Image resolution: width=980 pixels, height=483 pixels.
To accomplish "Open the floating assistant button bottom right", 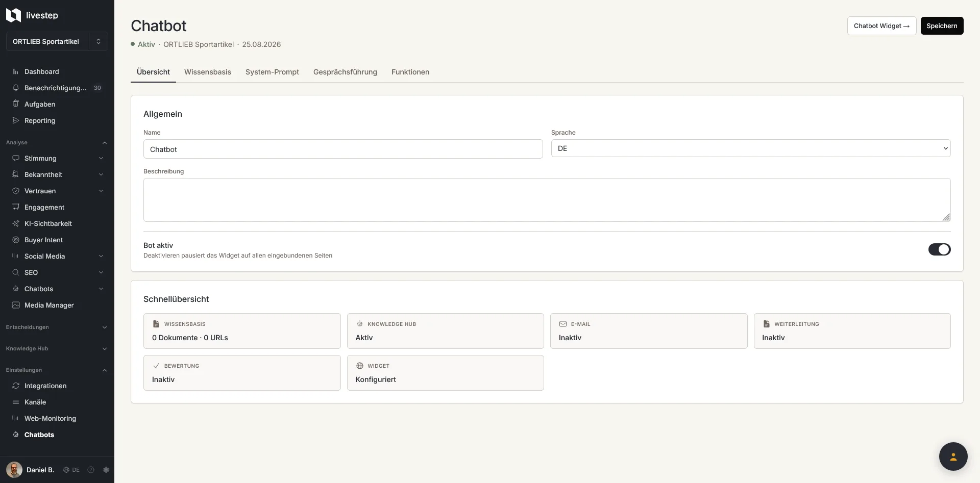I will pyautogui.click(x=953, y=456).
